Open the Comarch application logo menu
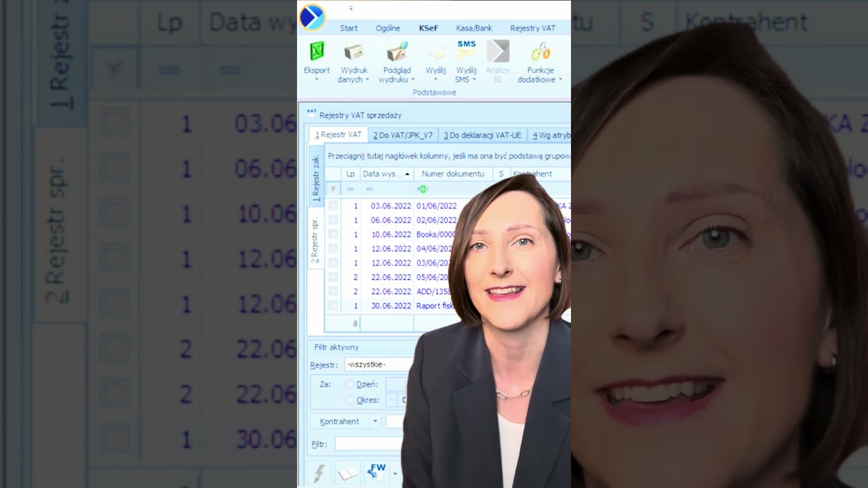The height and width of the screenshot is (488, 868). pyautogui.click(x=313, y=17)
